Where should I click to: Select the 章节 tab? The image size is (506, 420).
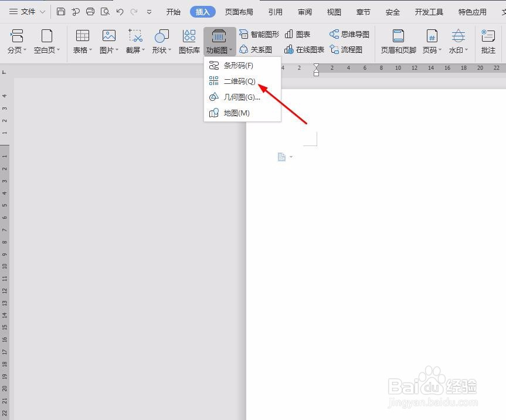click(363, 12)
